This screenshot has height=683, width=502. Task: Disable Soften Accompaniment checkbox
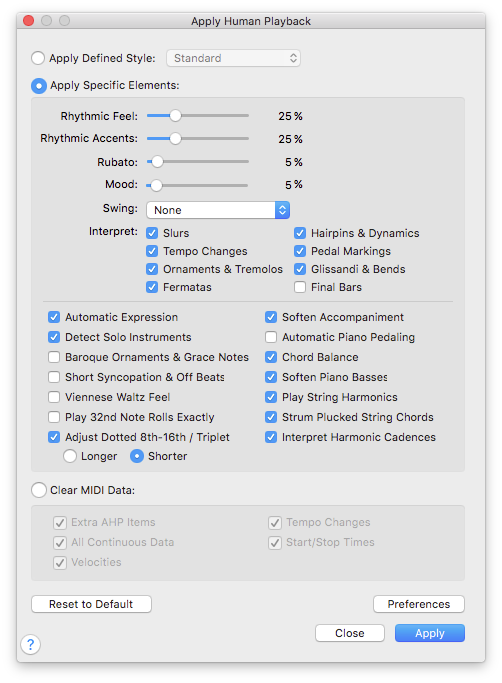pyautogui.click(x=271, y=317)
